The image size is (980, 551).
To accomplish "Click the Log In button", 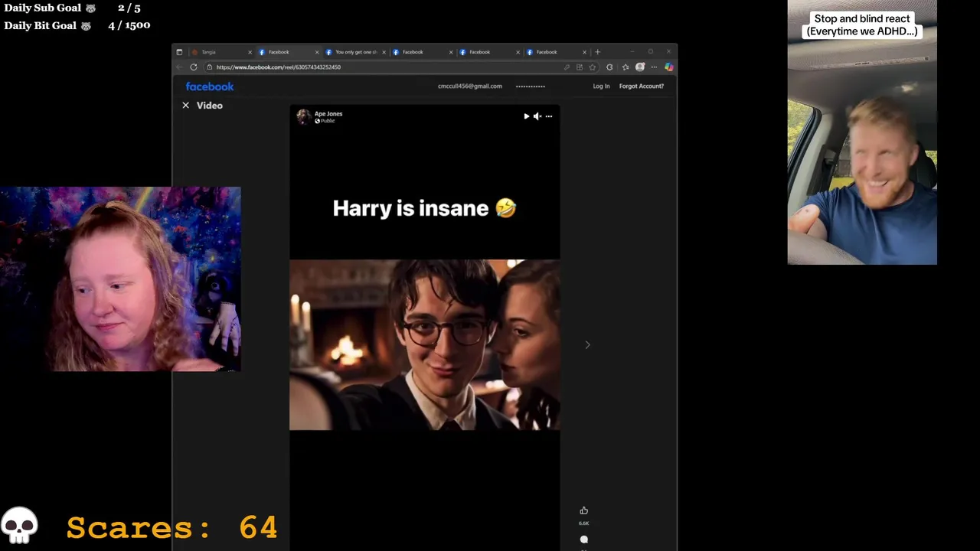I will [x=601, y=86].
